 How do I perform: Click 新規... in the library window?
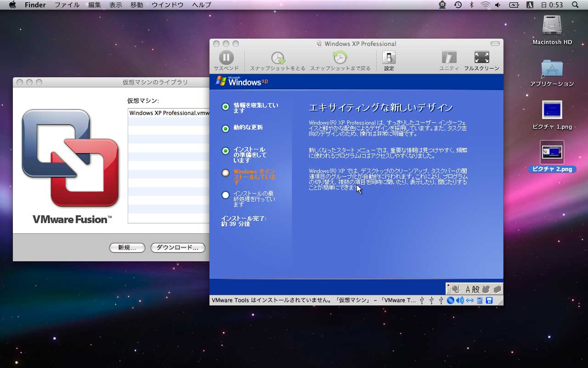(127, 247)
